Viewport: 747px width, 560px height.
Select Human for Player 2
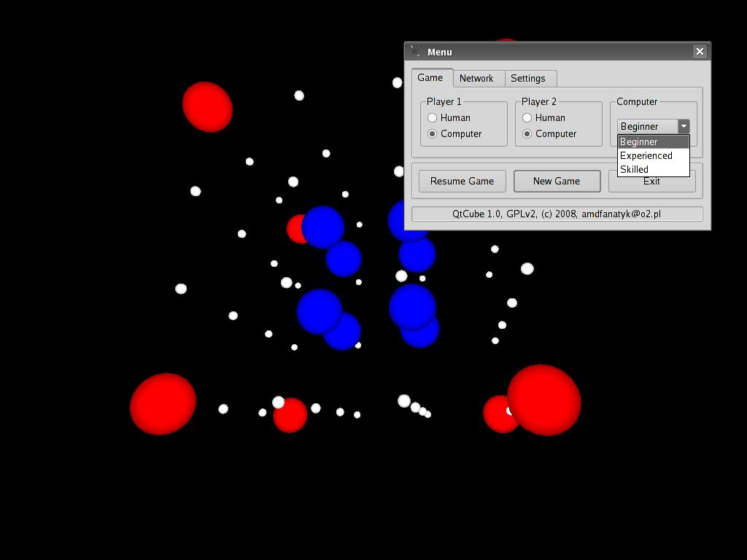click(x=543, y=117)
